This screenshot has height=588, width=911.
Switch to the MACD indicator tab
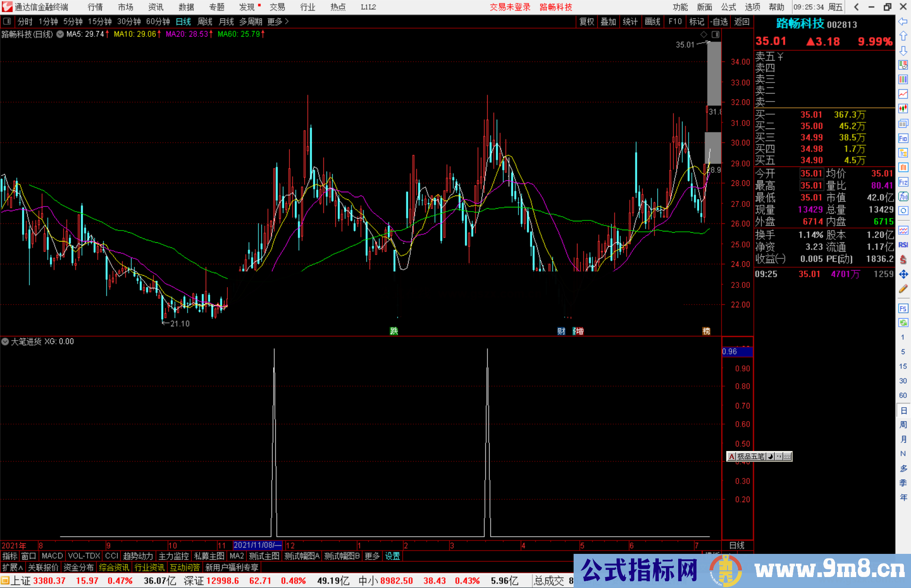tap(52, 556)
